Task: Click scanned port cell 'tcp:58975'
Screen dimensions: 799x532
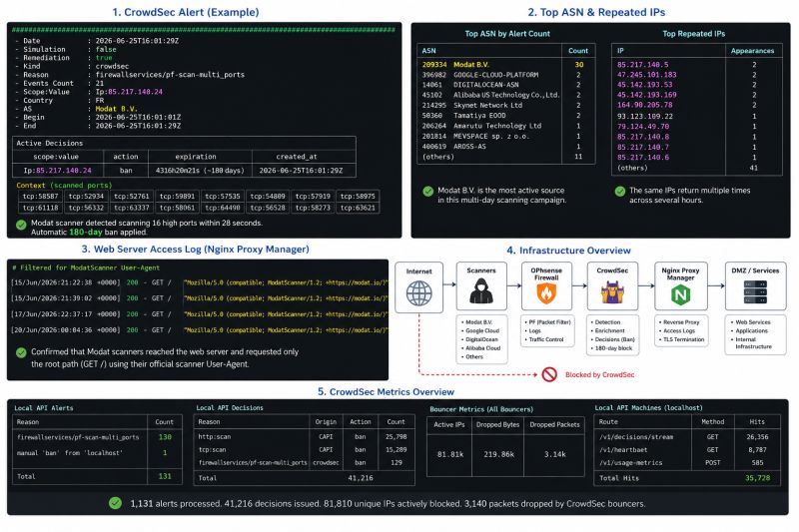Action: pos(358,196)
